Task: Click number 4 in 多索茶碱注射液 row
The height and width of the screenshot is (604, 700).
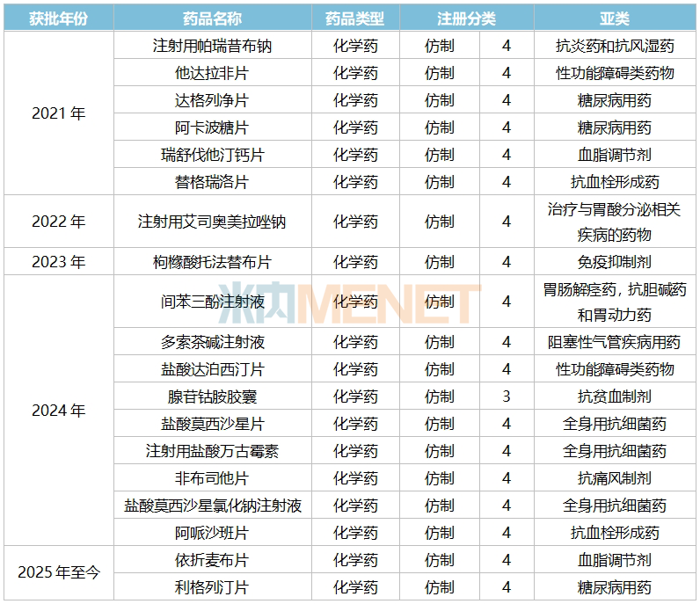Action: (x=507, y=342)
